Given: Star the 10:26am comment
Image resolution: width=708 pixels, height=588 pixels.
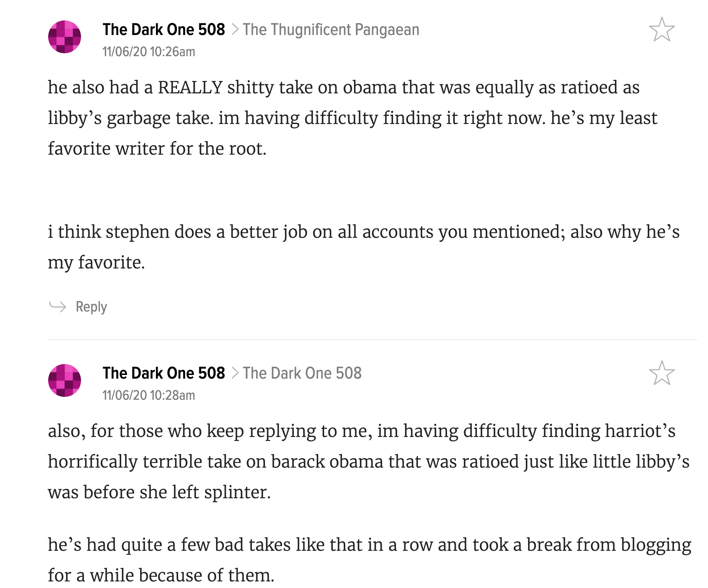Looking at the screenshot, I should [662, 29].
